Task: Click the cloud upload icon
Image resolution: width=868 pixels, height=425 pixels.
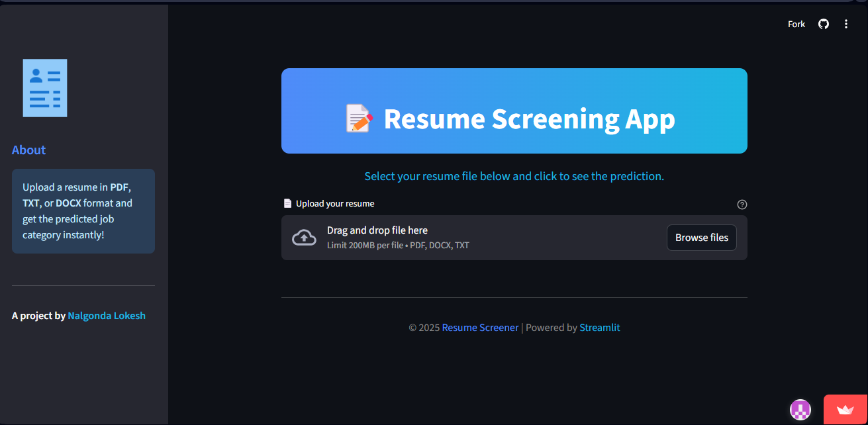Action: pyautogui.click(x=304, y=238)
